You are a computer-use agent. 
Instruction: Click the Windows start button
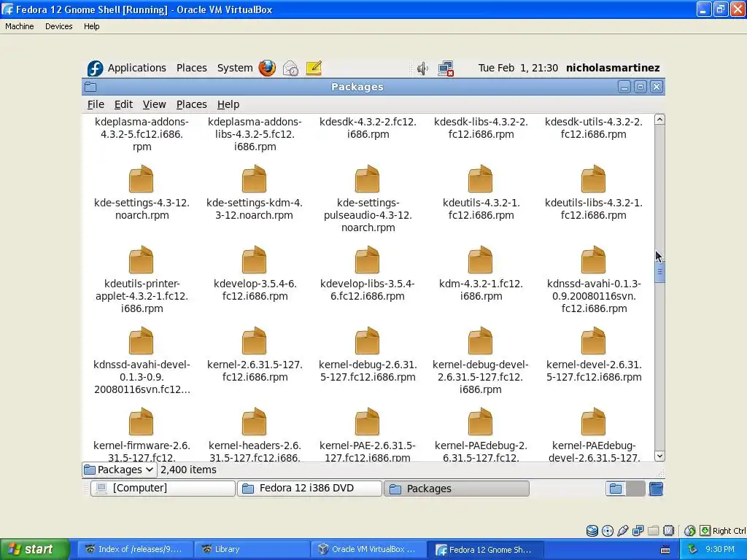(34, 549)
